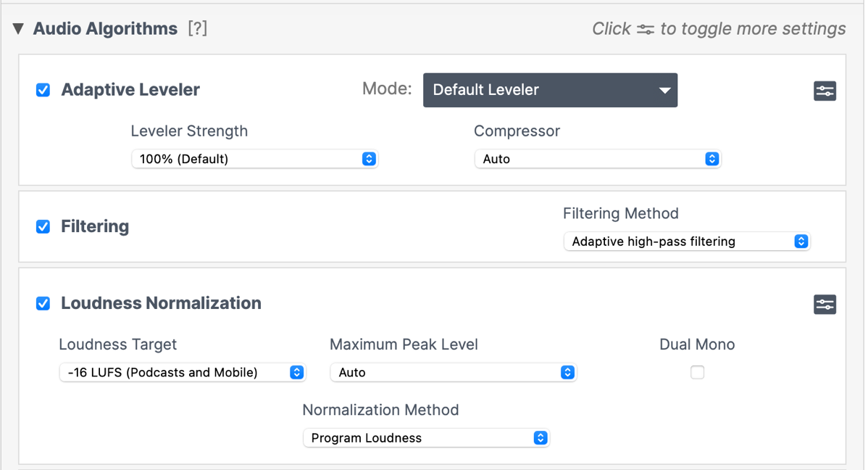Click the sliders icon in the hint text
The height and width of the screenshot is (470, 868).
[645, 29]
